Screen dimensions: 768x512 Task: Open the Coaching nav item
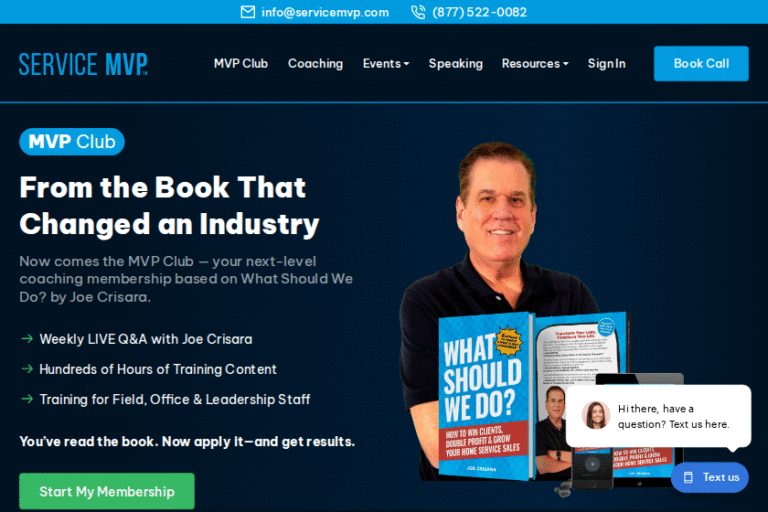315,64
